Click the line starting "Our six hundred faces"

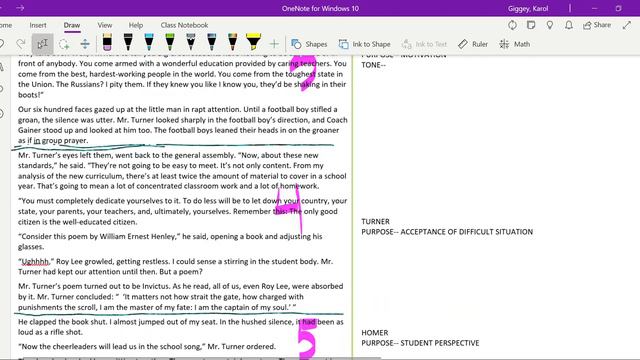point(178,109)
